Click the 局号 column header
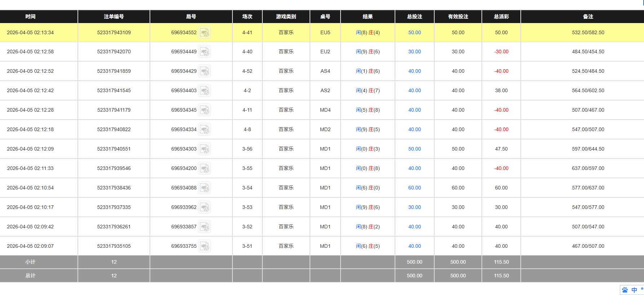644x295 pixels. [191, 17]
